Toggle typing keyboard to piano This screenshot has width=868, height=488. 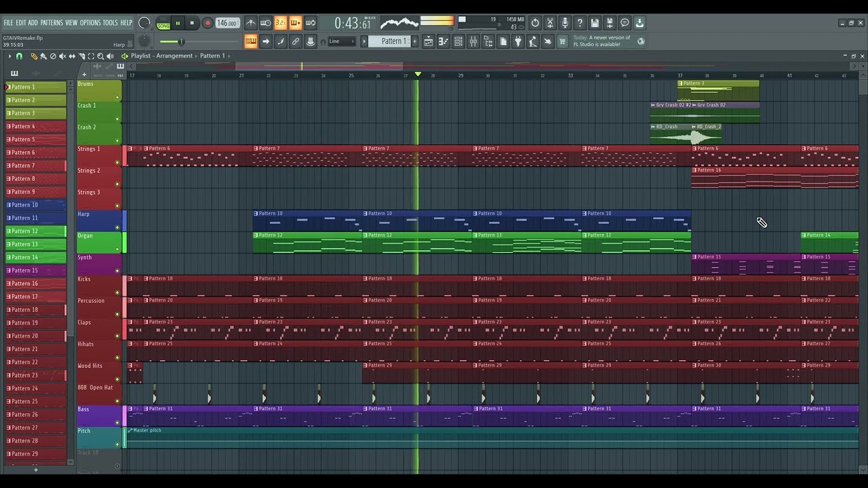[x=251, y=41]
